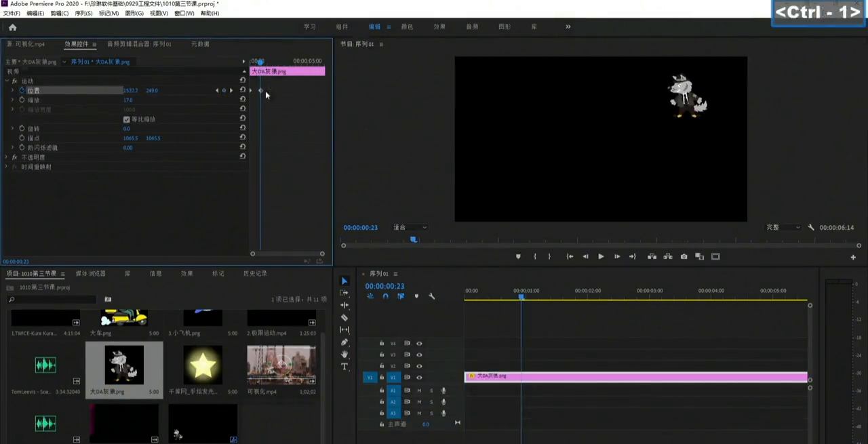Screen dimensions: 868x444
Task: Click Add Marker in program monitor
Action: click(x=519, y=257)
